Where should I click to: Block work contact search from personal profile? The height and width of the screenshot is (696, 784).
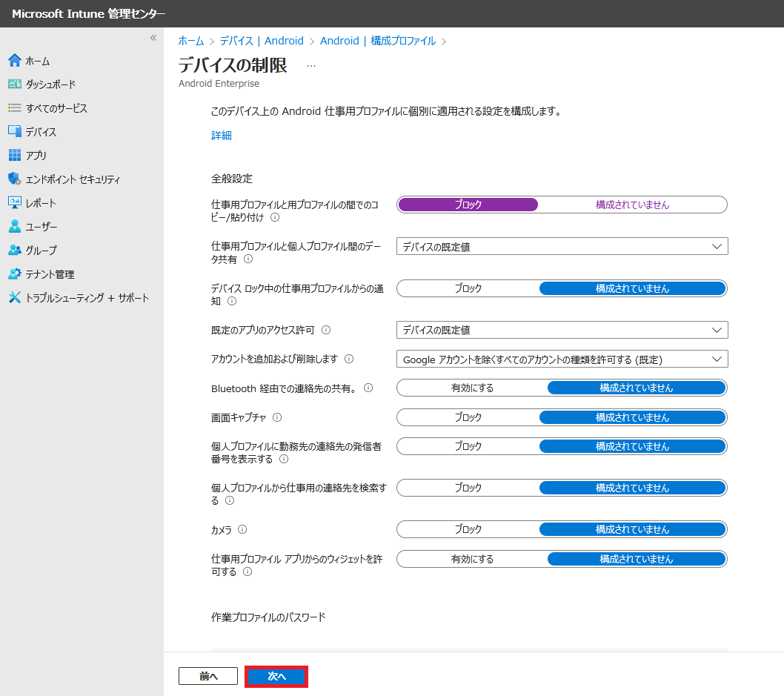coord(468,488)
